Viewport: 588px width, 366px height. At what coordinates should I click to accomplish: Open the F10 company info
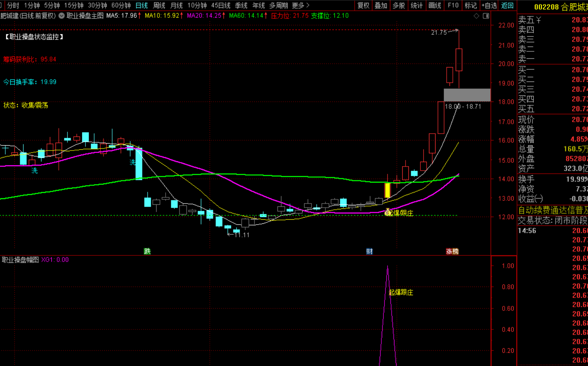[453, 5]
